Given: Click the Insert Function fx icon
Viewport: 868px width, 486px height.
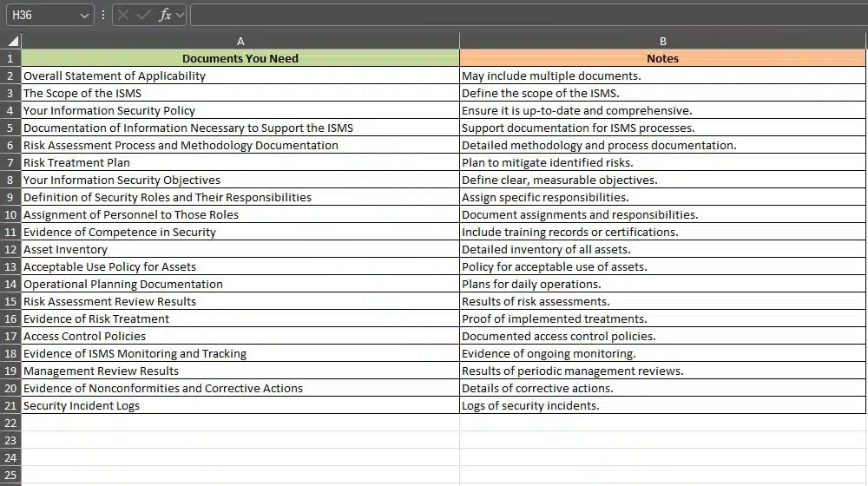Looking at the screenshot, I should pyautogui.click(x=164, y=15).
